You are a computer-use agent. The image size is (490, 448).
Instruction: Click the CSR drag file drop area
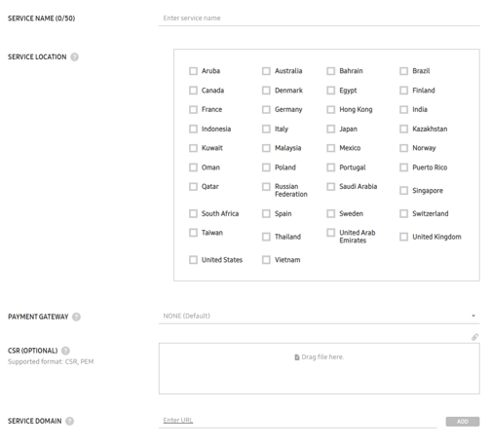click(x=320, y=369)
